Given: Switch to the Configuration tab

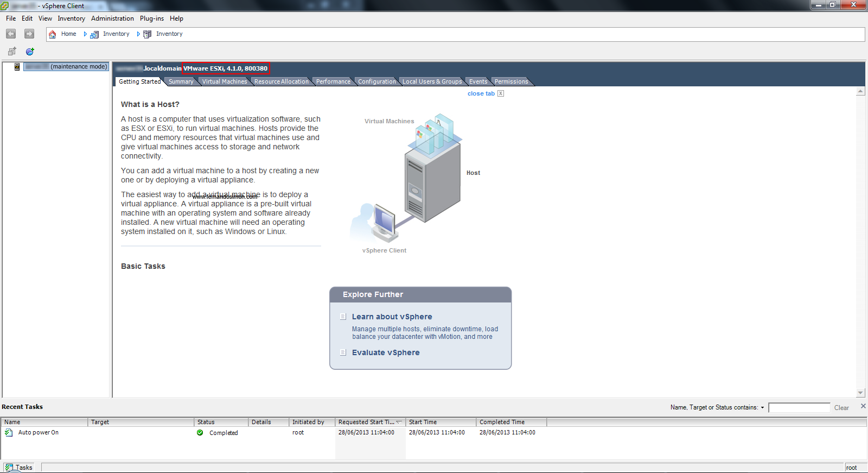Looking at the screenshot, I should coord(377,81).
